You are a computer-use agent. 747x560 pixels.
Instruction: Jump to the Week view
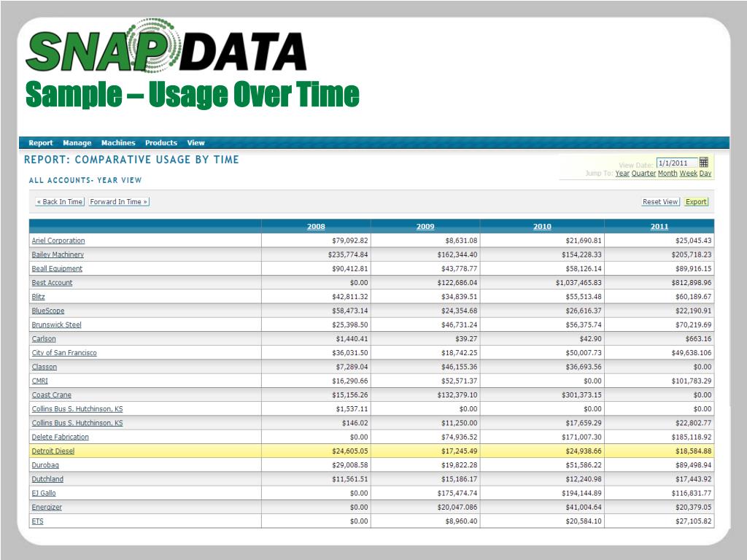coord(689,174)
